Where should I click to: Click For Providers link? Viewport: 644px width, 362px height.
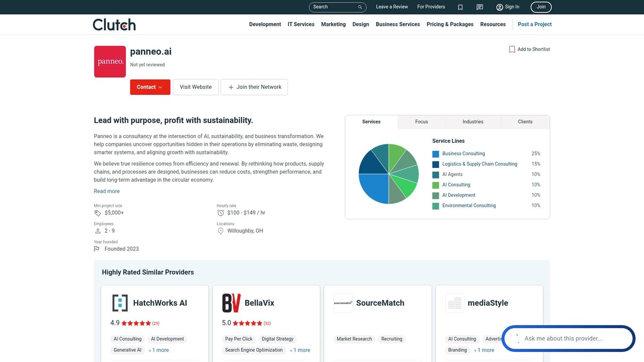tap(431, 7)
